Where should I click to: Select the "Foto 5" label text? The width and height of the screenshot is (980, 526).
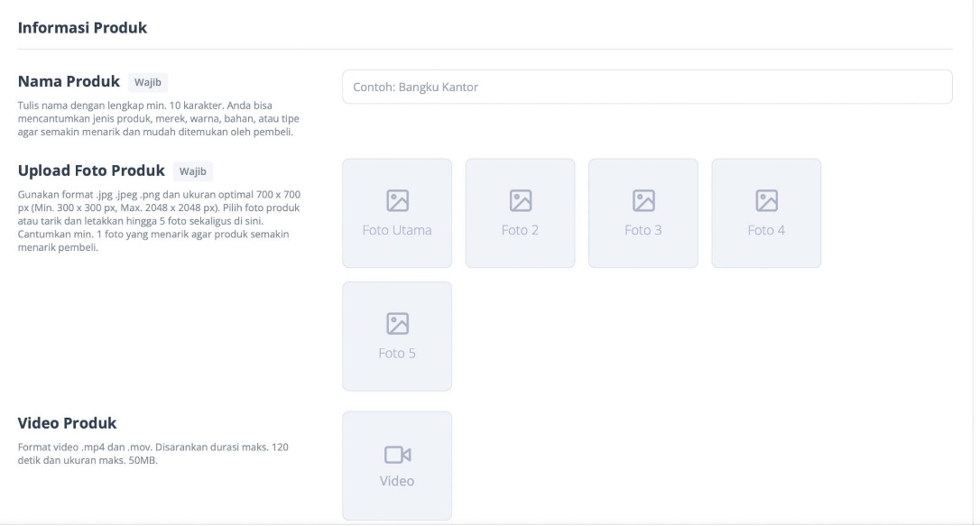pyautogui.click(x=397, y=353)
